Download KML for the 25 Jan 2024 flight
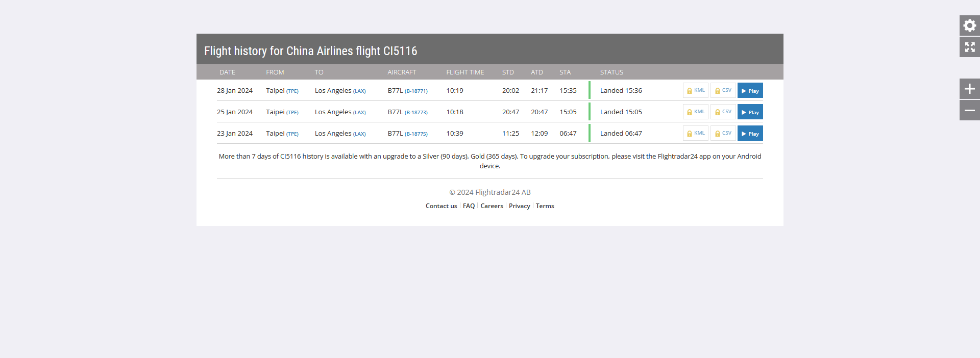980x358 pixels. point(696,112)
